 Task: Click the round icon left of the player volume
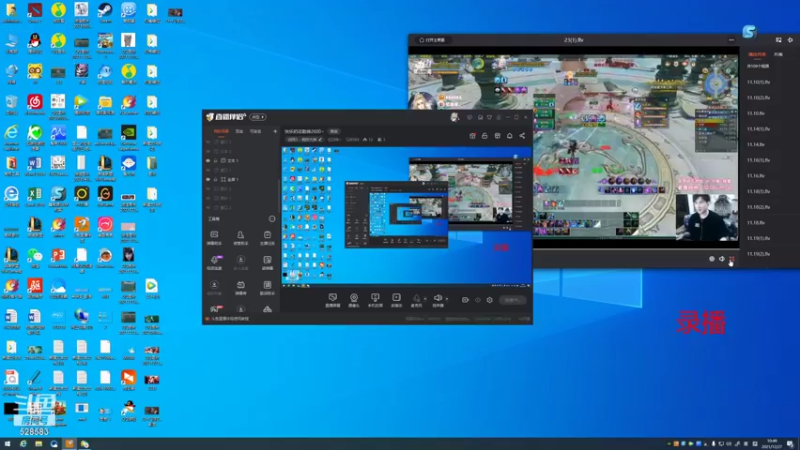coord(712,259)
